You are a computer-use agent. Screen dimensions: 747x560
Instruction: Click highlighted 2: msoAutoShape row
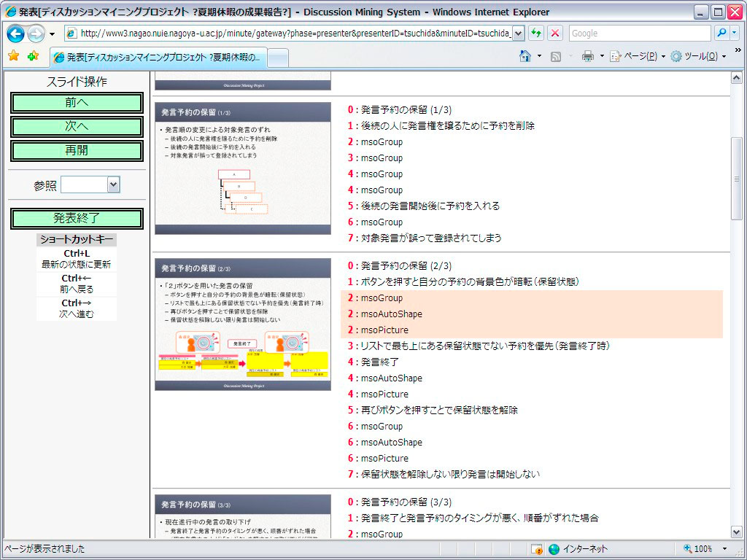532,314
